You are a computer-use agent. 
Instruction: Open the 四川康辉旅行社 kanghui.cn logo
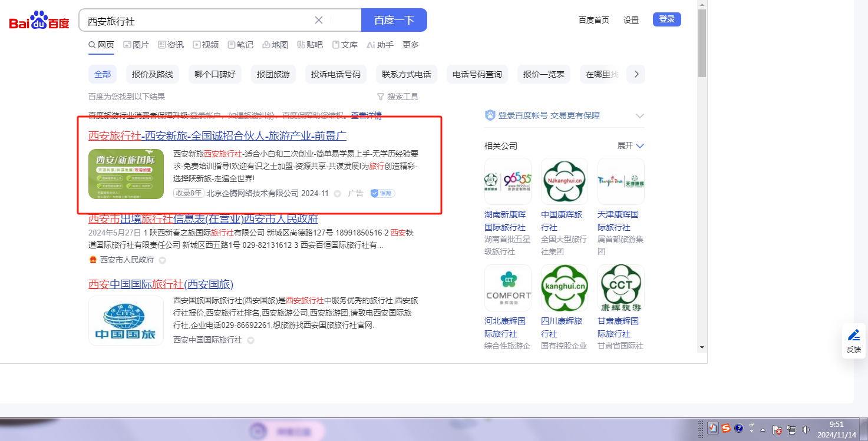click(565, 288)
